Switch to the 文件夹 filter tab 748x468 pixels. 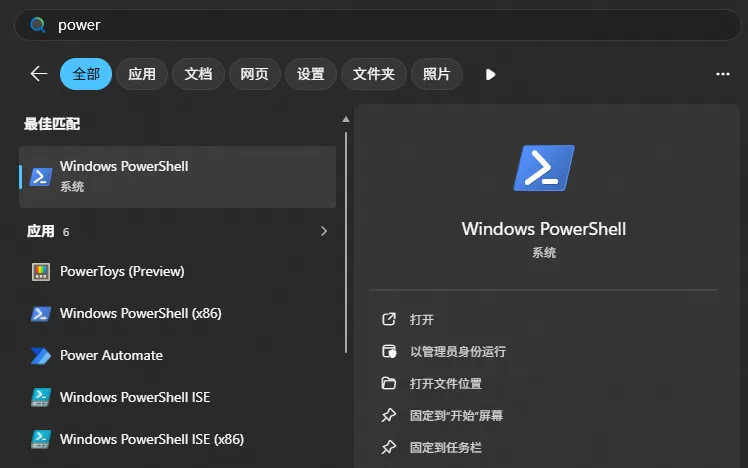point(374,74)
